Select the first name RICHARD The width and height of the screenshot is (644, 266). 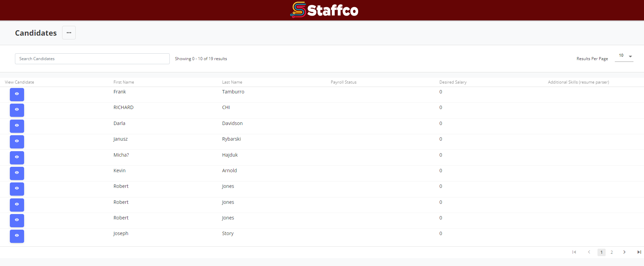tap(124, 107)
